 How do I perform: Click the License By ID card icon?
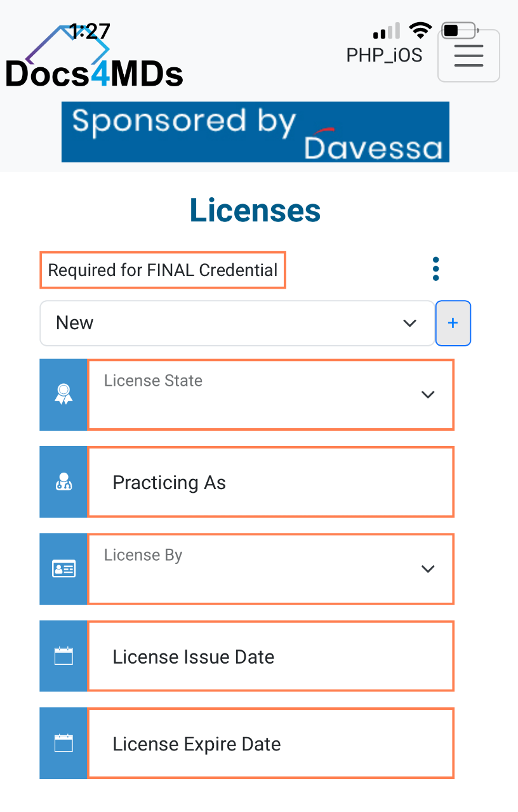coord(63,569)
